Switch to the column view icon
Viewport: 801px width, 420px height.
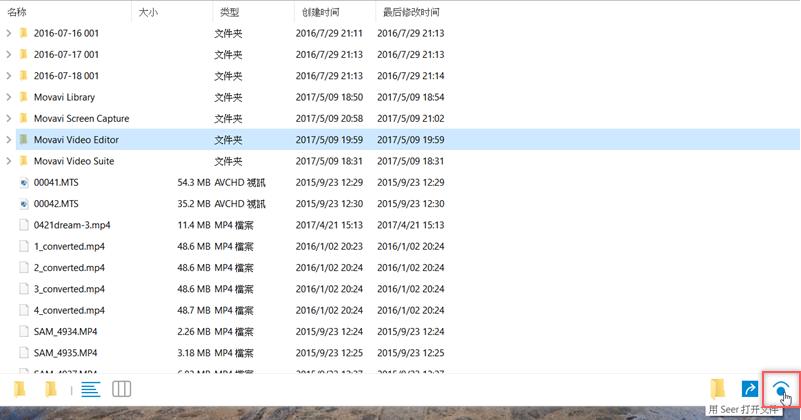click(122, 389)
